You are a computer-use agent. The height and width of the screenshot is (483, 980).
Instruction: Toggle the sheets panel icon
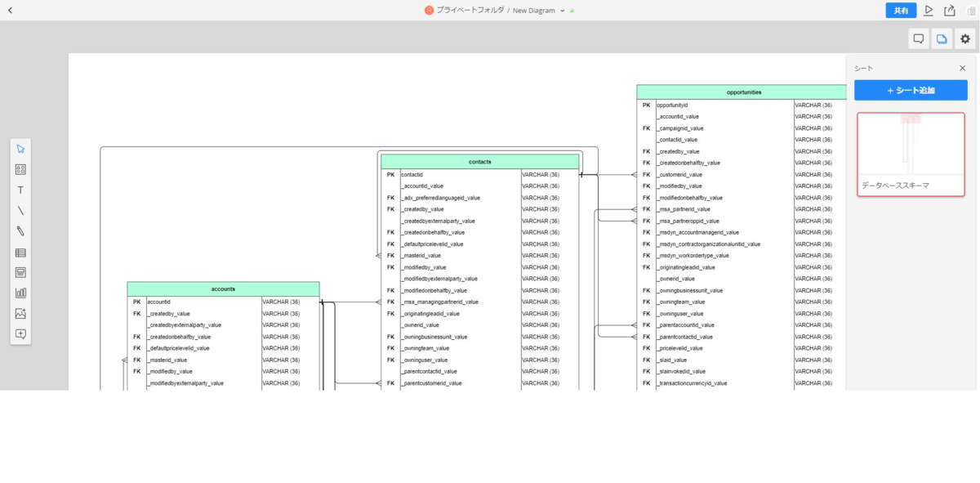tap(942, 38)
